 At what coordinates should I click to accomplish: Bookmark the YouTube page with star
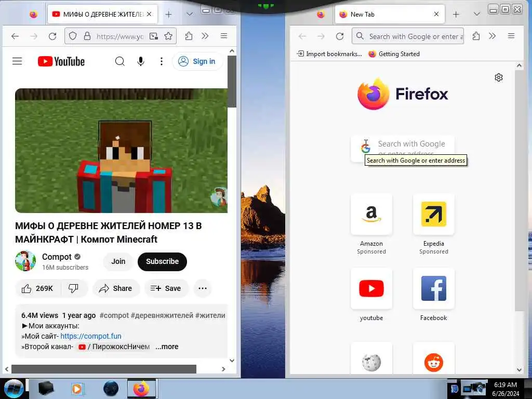pyautogui.click(x=168, y=36)
